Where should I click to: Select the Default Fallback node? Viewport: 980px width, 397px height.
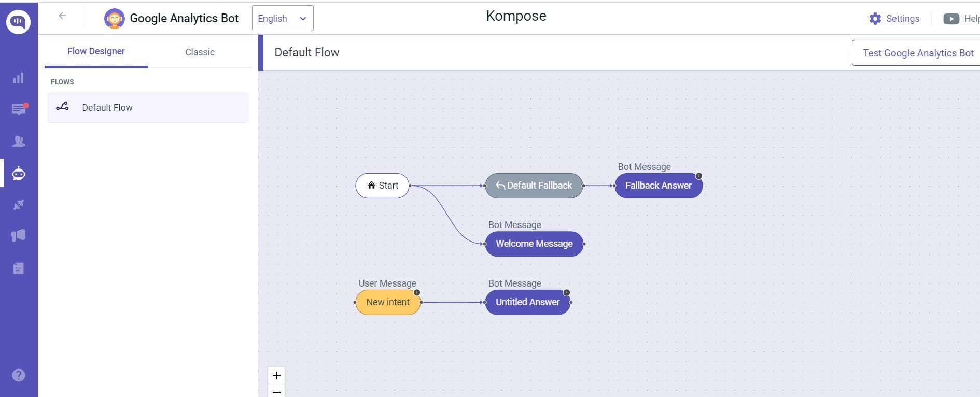click(x=534, y=186)
